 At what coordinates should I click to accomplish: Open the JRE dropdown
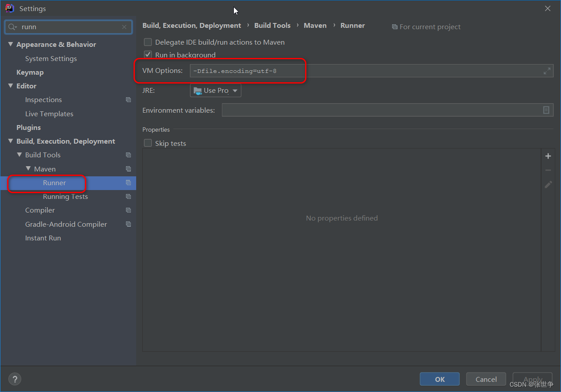pos(216,91)
